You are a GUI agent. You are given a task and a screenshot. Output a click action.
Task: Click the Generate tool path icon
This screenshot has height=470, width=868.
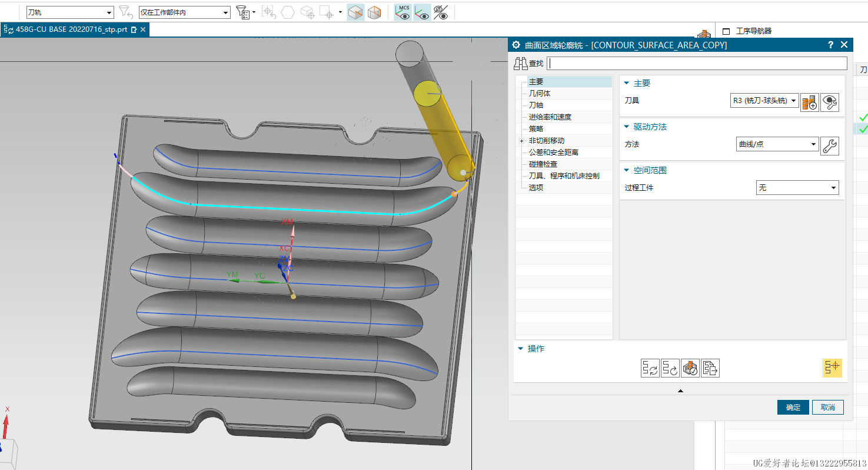pyautogui.click(x=650, y=368)
